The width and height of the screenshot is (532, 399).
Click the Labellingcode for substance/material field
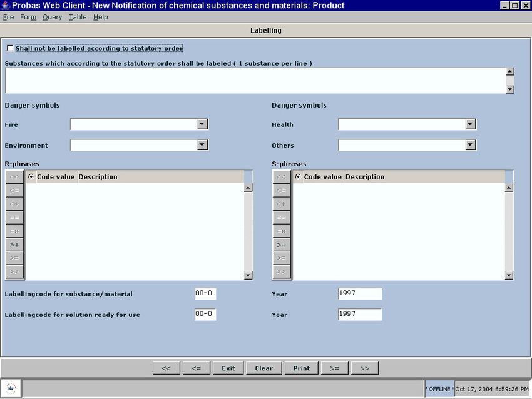[x=205, y=294]
